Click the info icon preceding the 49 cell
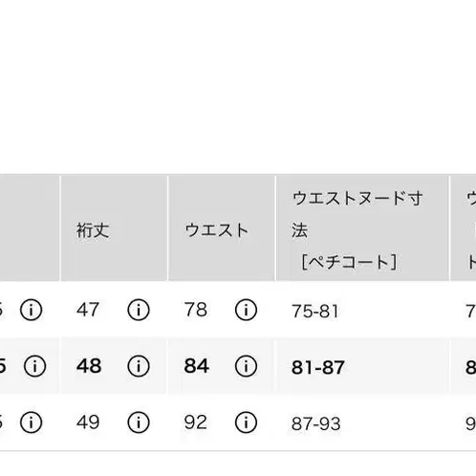 tap(31, 422)
